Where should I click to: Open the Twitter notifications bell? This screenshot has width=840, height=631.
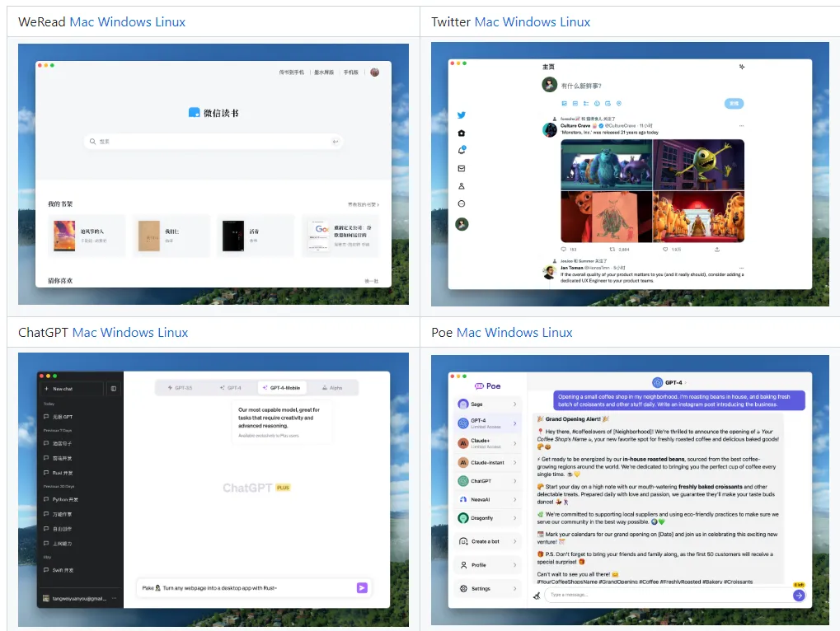462,151
